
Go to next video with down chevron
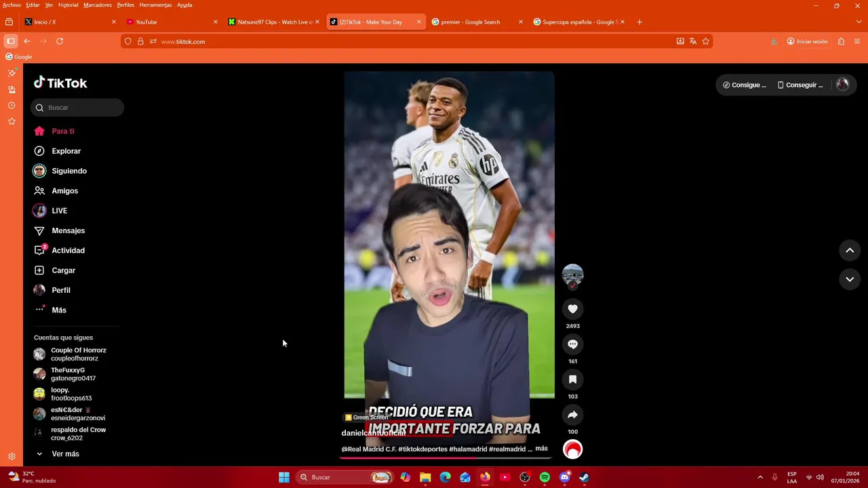click(850, 279)
